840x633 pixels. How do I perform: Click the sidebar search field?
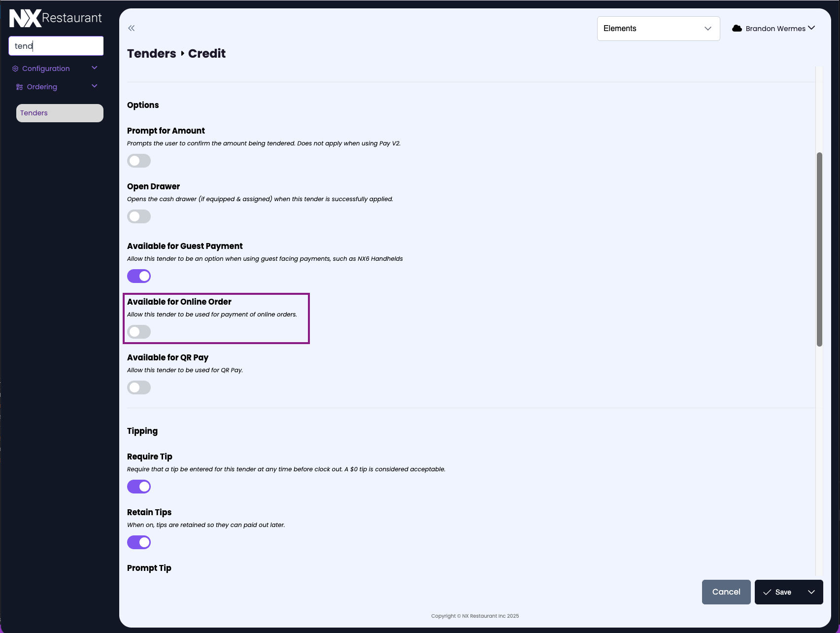coord(56,46)
